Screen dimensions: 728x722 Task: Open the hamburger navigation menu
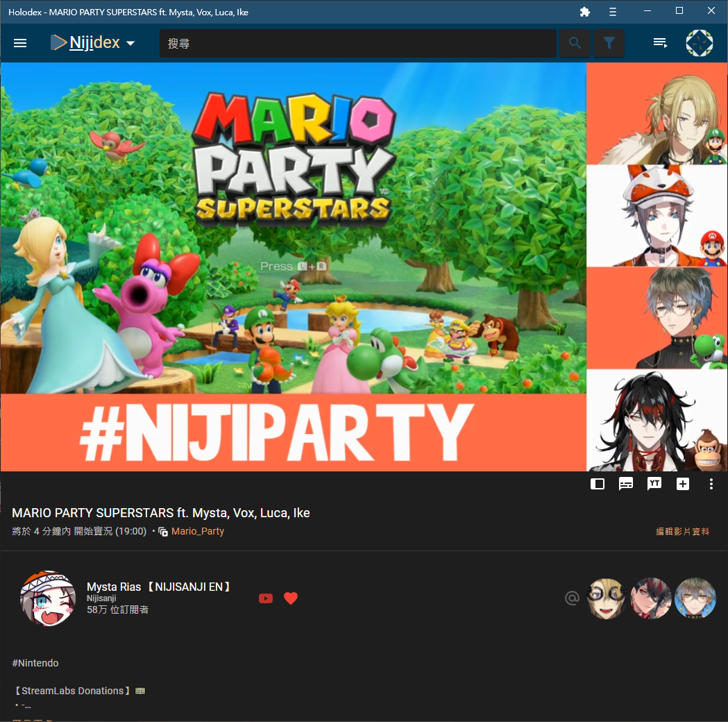point(20,43)
